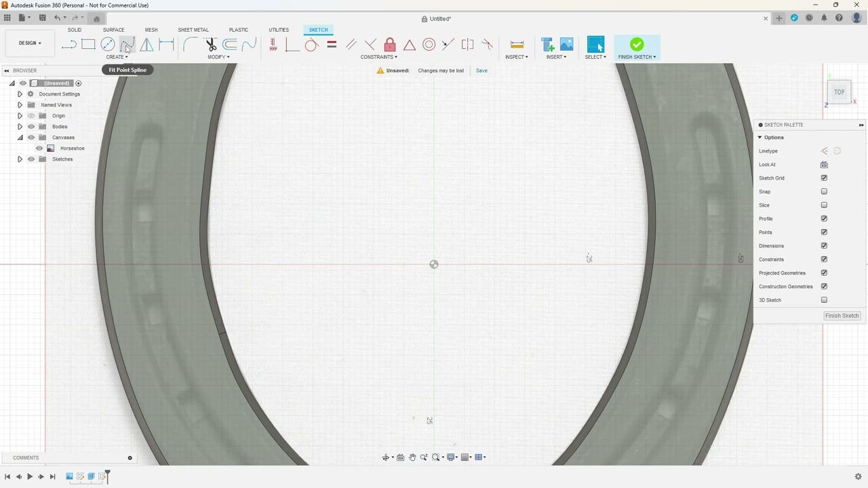Apply the Symmetry constraint
Viewport: 868px width, 488px height.
pyautogui.click(x=468, y=45)
